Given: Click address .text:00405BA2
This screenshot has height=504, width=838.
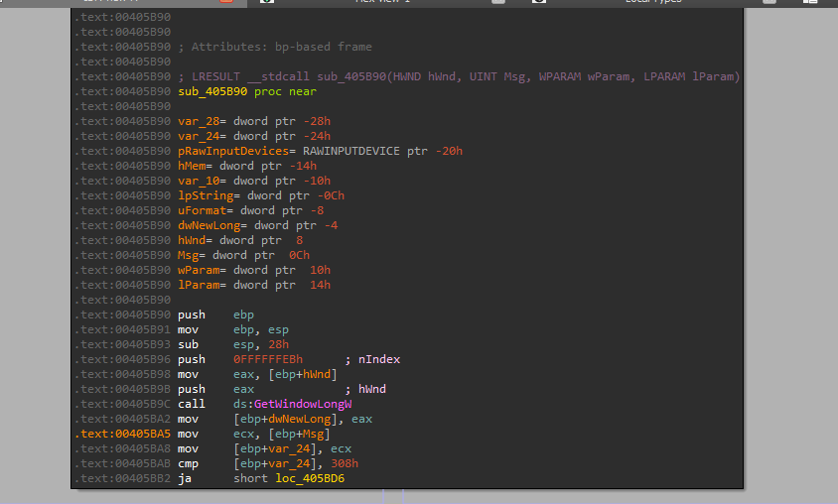Looking at the screenshot, I should pyautogui.click(x=122, y=420).
